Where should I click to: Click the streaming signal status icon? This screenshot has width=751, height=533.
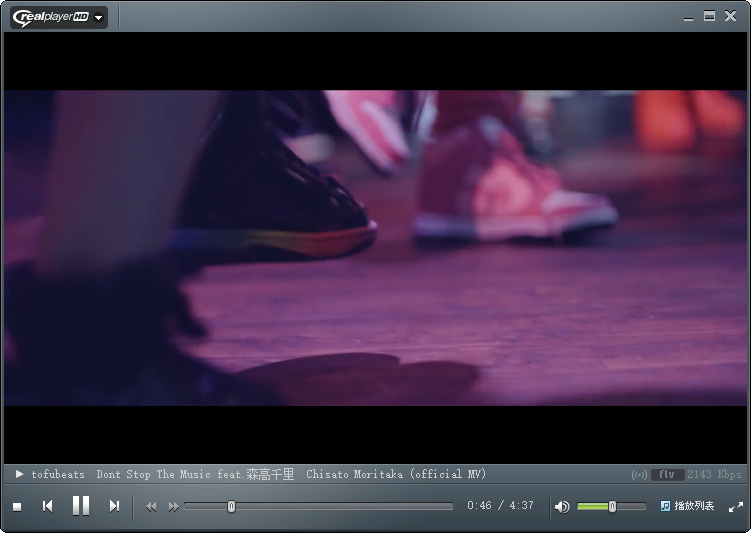click(639, 475)
